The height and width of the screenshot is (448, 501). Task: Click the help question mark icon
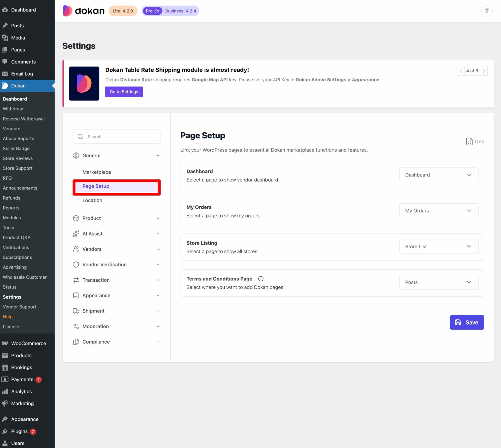point(486,11)
